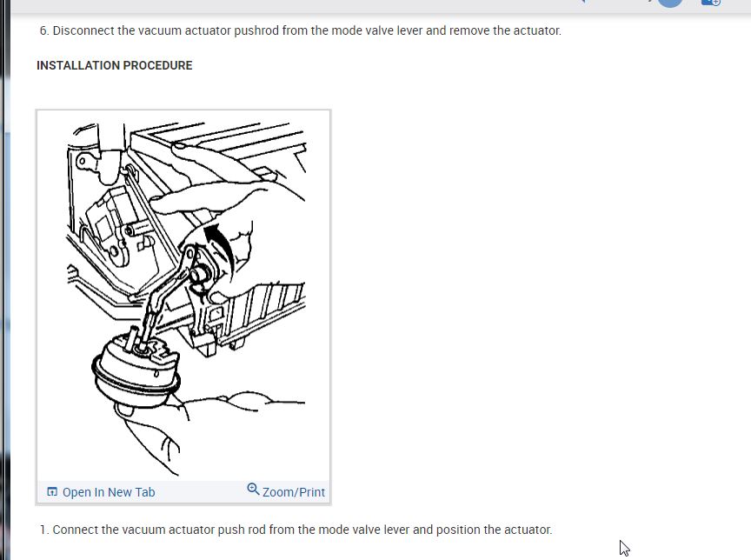Click step 1 Connect the vacuum actuator text
Image resolution: width=751 pixels, height=560 pixels.
(296, 530)
